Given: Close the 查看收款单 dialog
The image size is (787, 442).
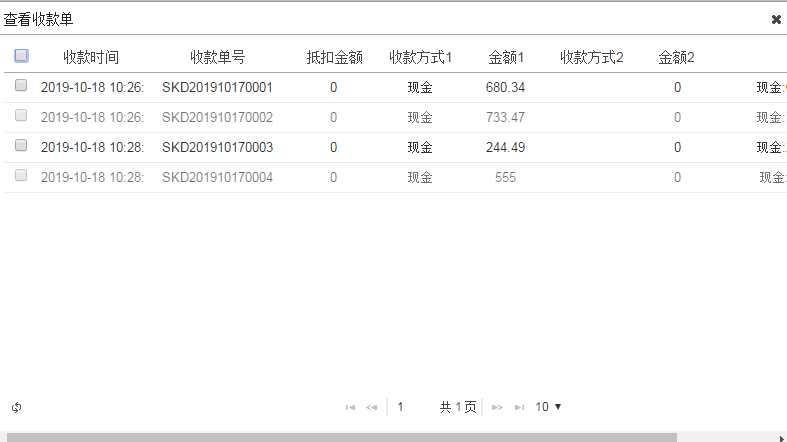Looking at the screenshot, I should coord(776,19).
